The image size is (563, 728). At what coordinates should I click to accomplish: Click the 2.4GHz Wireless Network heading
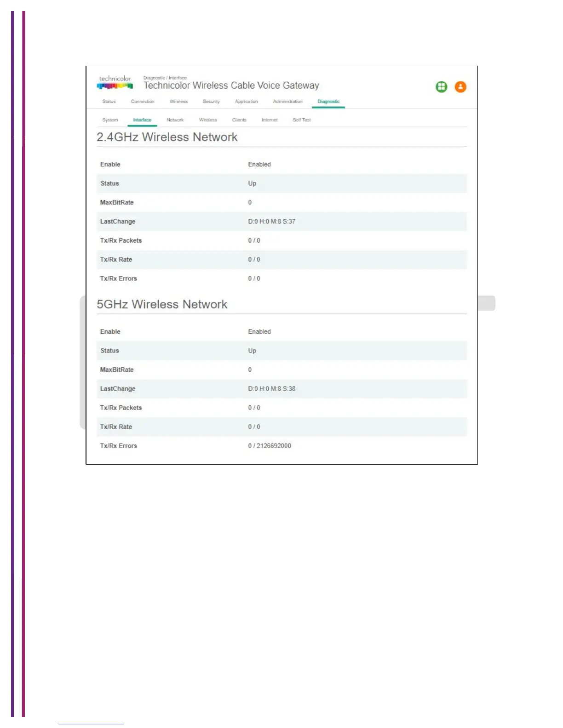click(167, 137)
